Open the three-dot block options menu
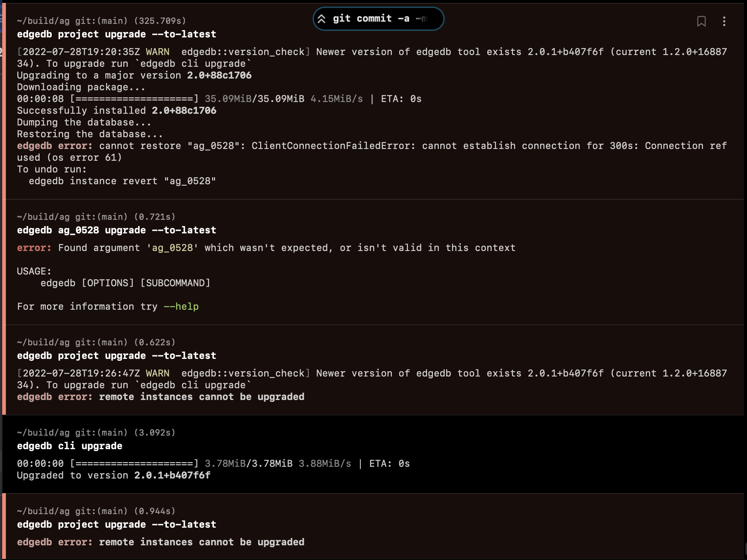The width and height of the screenshot is (747, 560). pos(724,21)
